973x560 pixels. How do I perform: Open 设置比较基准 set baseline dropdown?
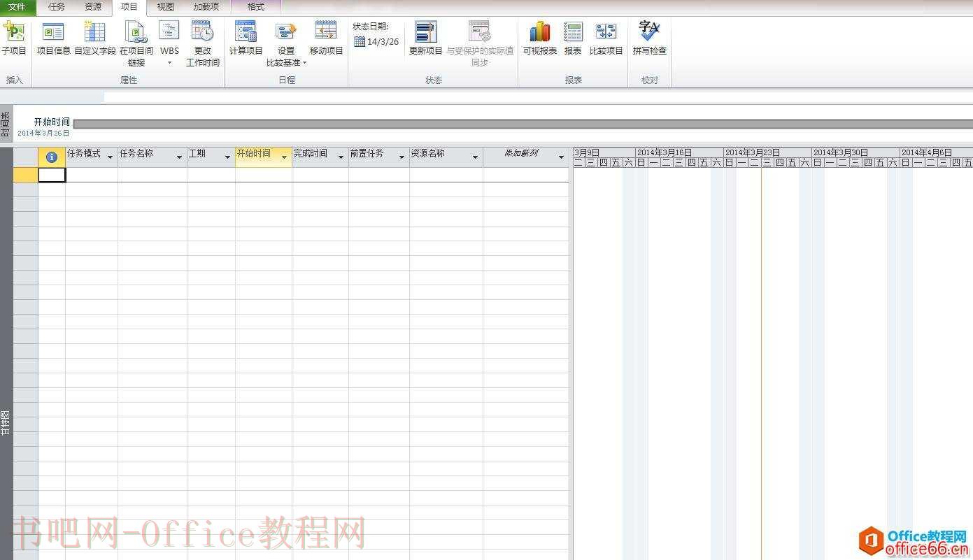pos(286,44)
